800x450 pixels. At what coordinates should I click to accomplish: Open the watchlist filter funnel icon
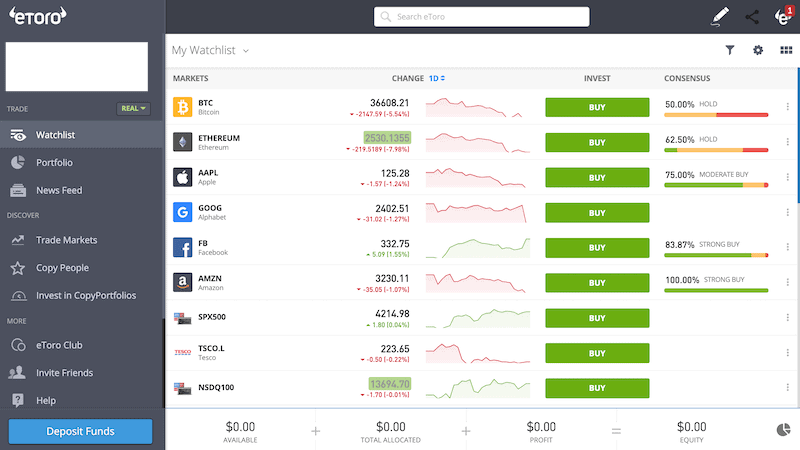730,50
